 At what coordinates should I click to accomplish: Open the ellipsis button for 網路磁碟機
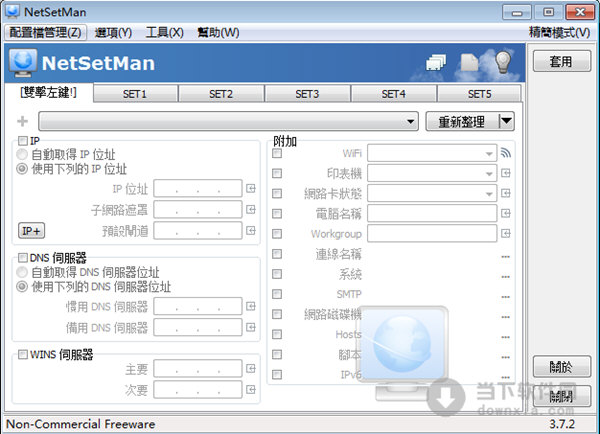tap(505, 317)
